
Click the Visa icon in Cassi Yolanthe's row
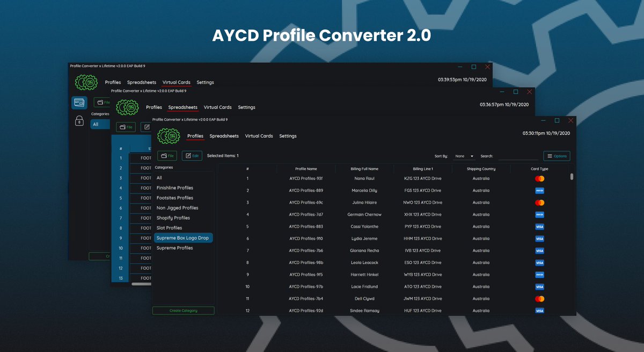(x=540, y=226)
